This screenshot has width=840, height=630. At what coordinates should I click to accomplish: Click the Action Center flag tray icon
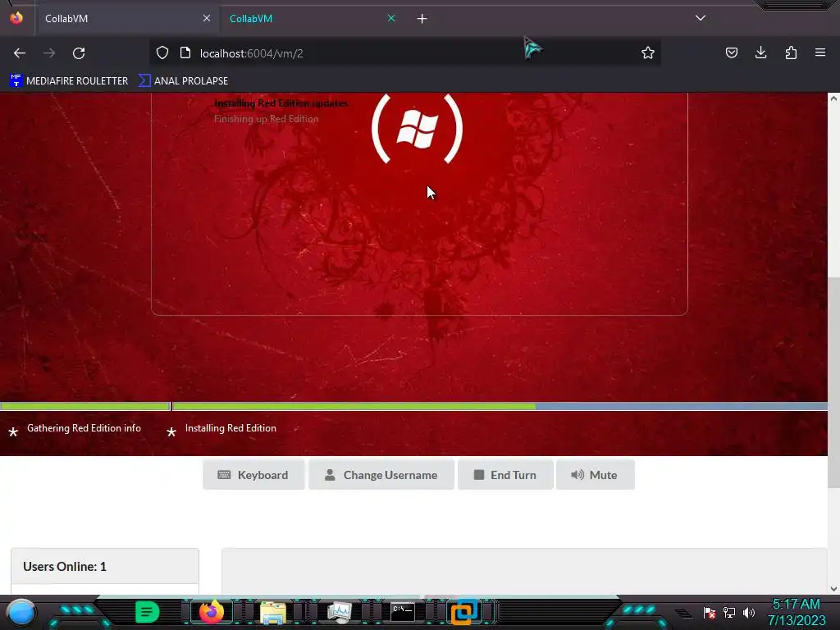[710, 612]
